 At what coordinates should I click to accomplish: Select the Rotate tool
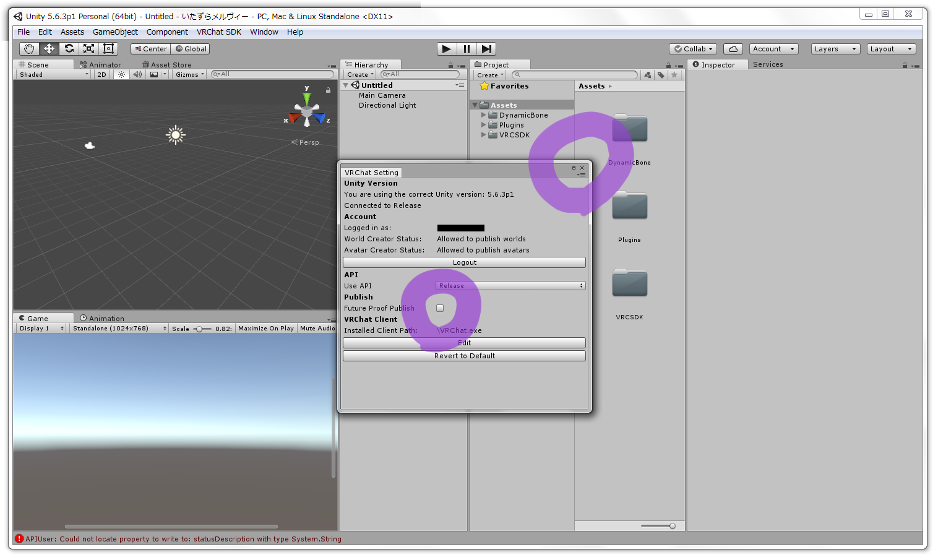point(69,49)
